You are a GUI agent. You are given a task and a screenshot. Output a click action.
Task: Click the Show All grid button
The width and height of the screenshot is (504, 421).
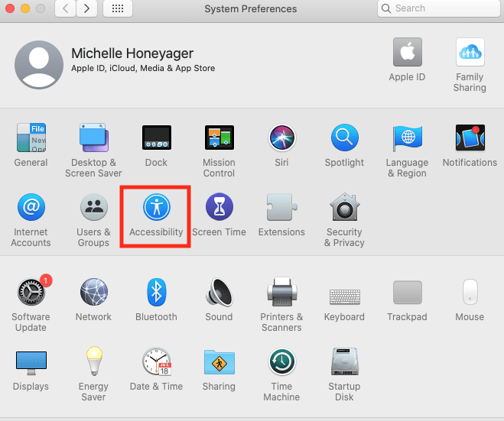[117, 8]
